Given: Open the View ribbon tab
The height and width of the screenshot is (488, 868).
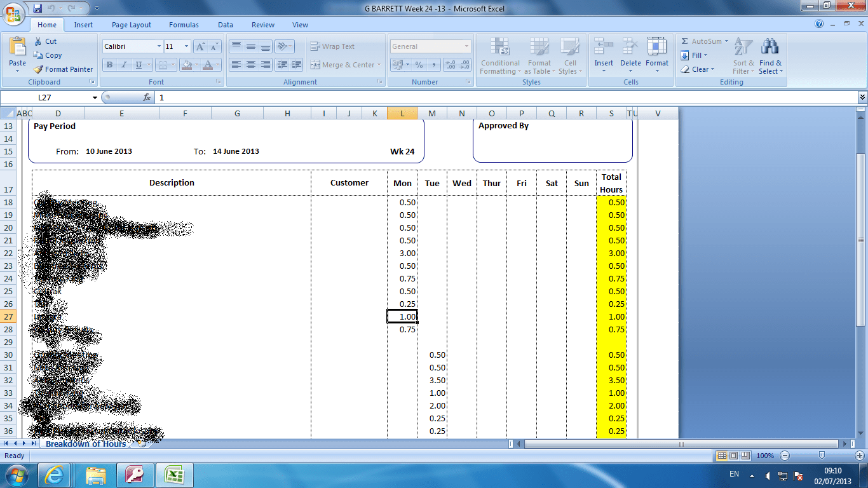Looking at the screenshot, I should point(301,25).
